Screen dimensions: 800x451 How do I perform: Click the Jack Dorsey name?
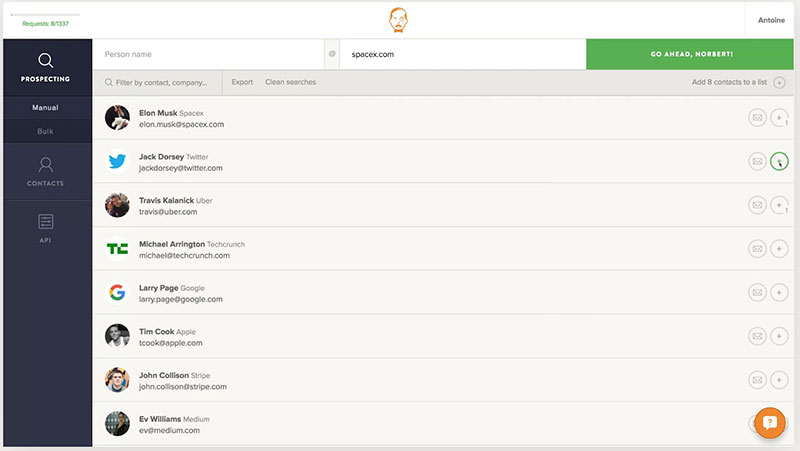[161, 157]
